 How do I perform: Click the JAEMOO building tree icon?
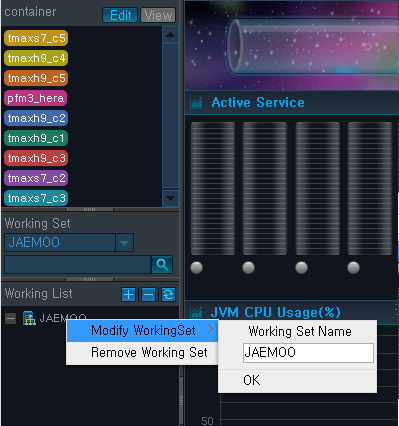click(29, 318)
